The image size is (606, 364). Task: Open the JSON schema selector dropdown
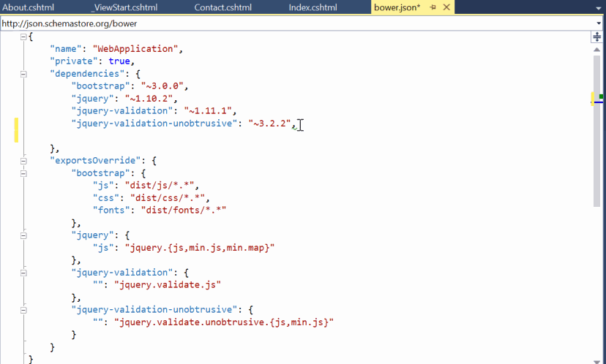pyautogui.click(x=599, y=23)
